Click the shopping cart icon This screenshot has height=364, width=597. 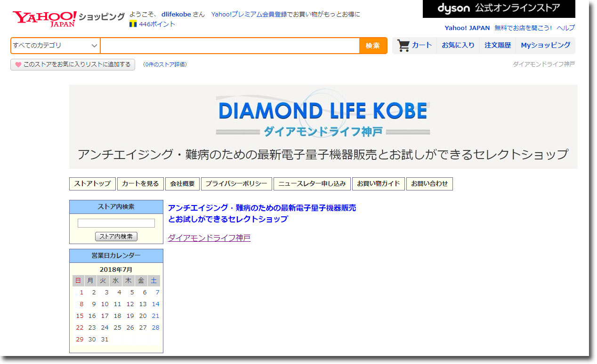pos(403,46)
